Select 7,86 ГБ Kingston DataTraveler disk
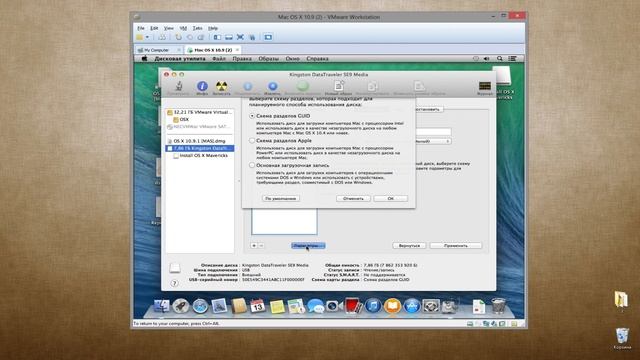The image size is (640, 360). (200, 148)
